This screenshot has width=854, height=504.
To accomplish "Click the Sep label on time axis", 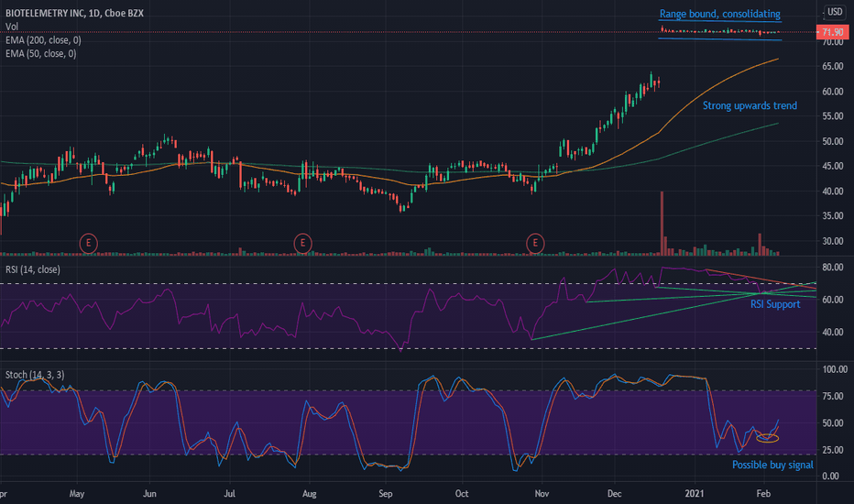I will coord(385,493).
